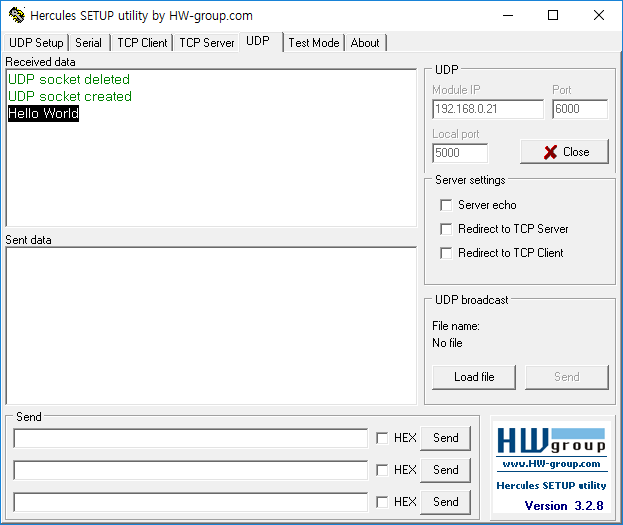Click the second Send text input field

point(191,470)
